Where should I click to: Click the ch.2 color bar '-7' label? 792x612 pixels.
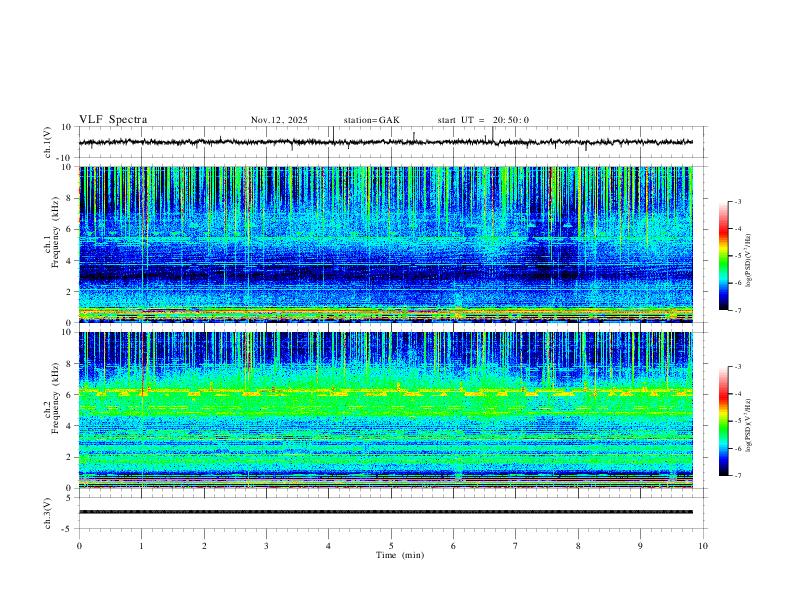tap(737, 476)
